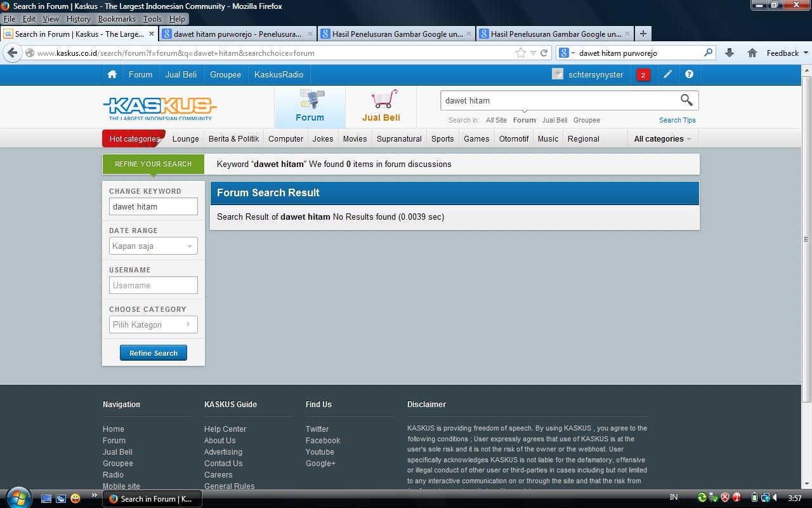This screenshot has height=508, width=812.
Task: Open the Berita & Politik category
Action: (x=233, y=138)
